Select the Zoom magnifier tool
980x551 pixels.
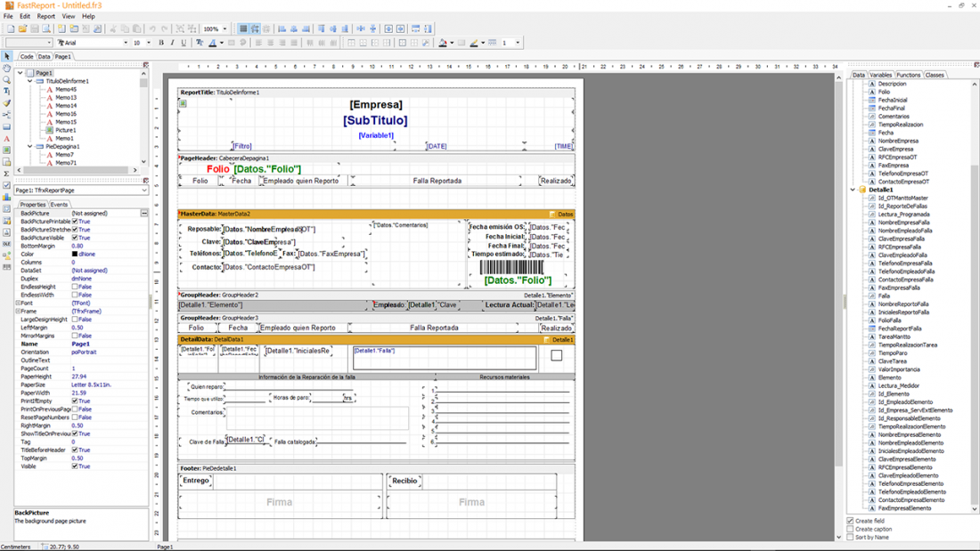pos(7,80)
